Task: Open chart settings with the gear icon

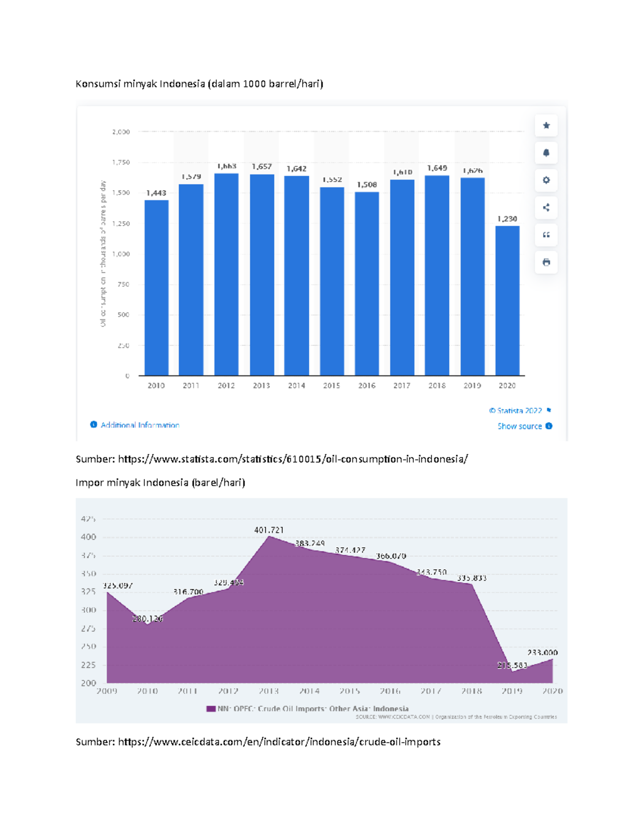Action: [x=546, y=180]
